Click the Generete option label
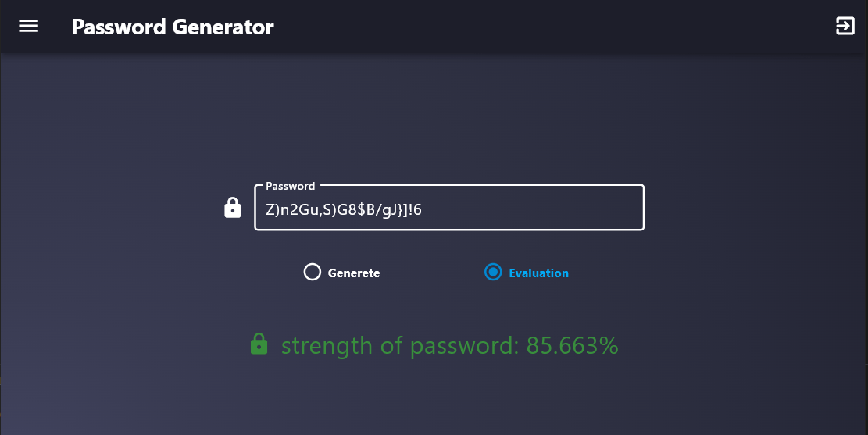Screen dimensions: 868x435 [354, 273]
